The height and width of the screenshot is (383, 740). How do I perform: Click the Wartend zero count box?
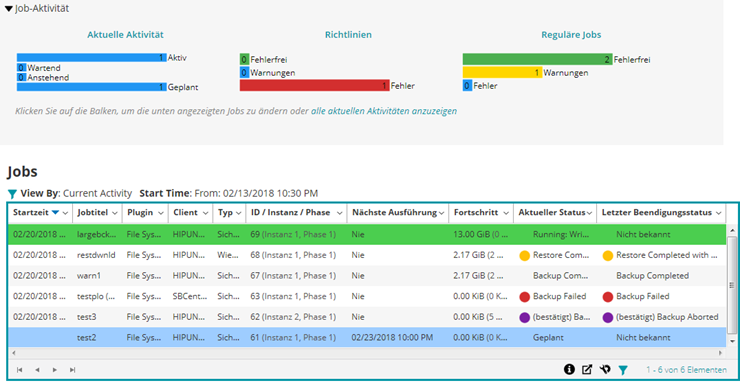coord(21,67)
